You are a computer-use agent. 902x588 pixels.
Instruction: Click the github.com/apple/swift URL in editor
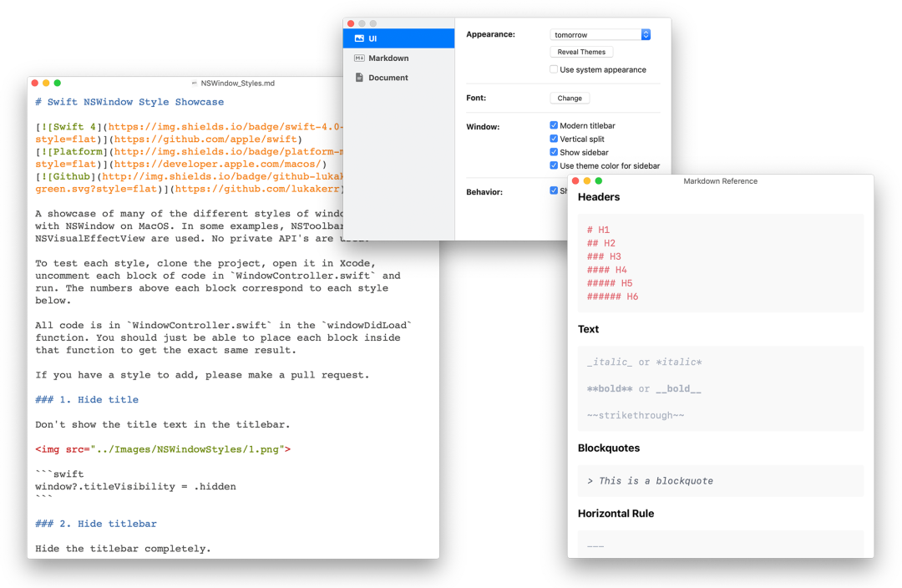pyautogui.click(x=206, y=139)
